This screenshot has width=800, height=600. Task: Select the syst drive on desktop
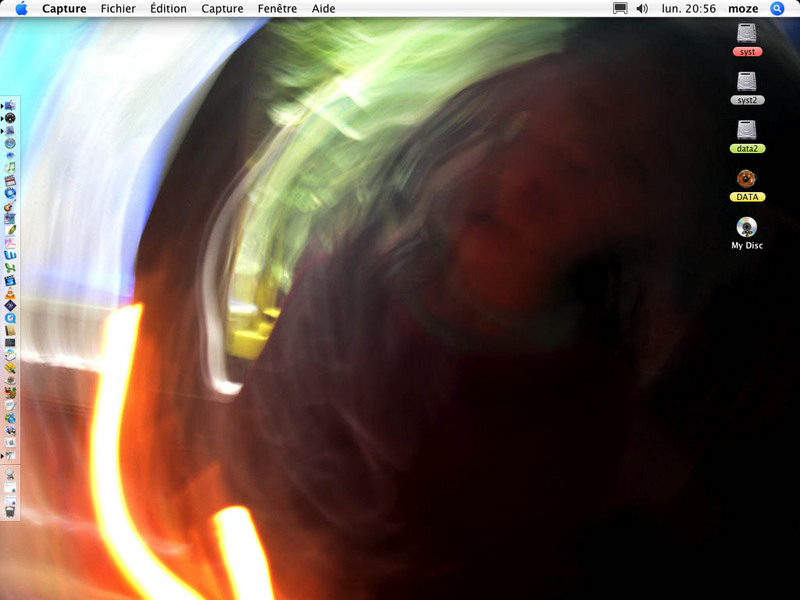tap(747, 34)
